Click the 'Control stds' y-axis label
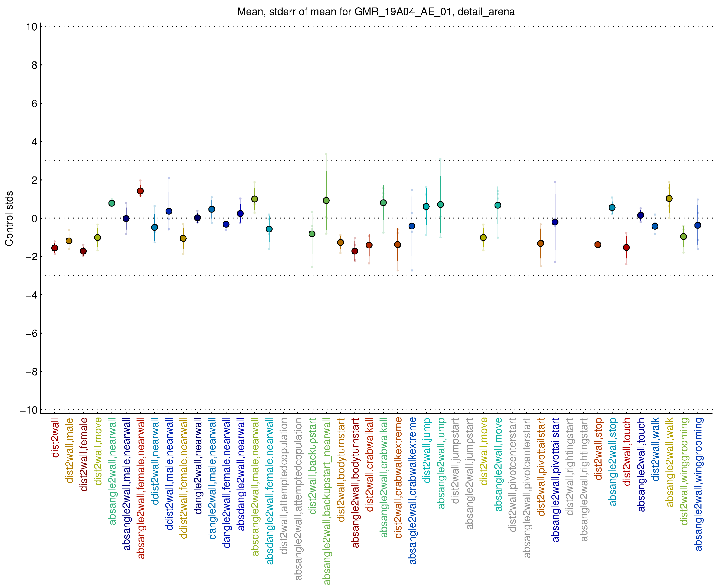Viewport: 716px width, 588px height. pyautogui.click(x=9, y=219)
